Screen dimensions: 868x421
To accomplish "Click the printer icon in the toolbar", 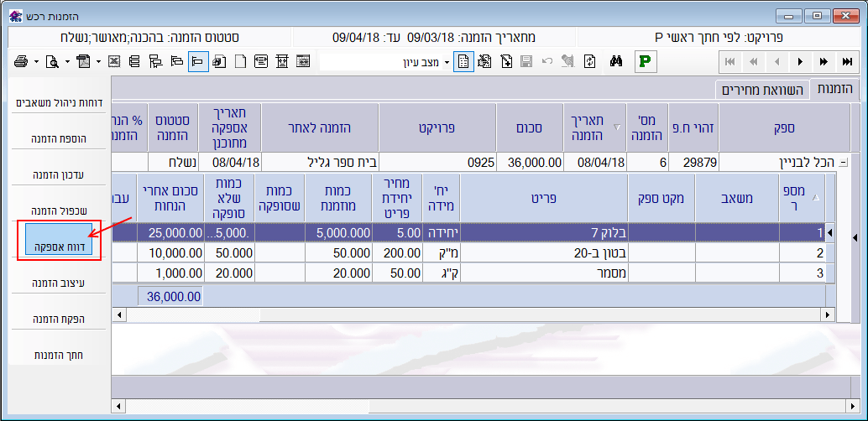I will (x=21, y=61).
